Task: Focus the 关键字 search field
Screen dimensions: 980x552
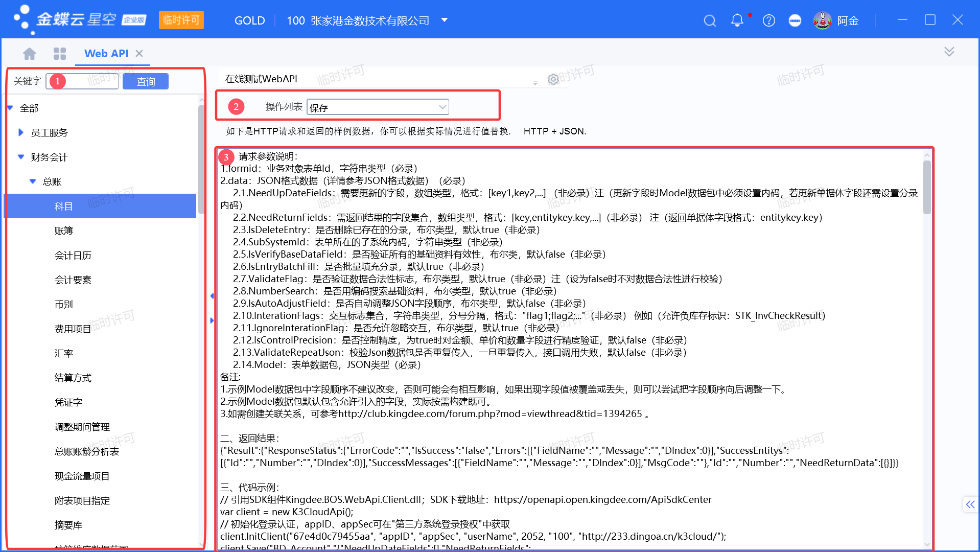Action: point(82,81)
